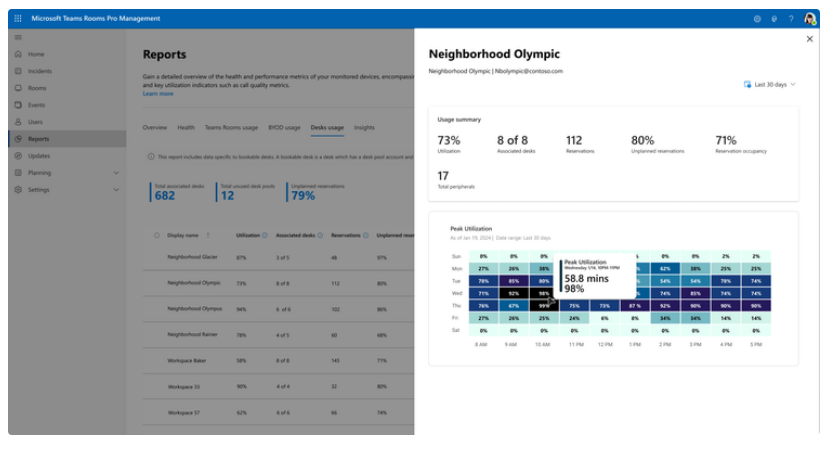Open the app launcher waffle icon
The image size is (830, 451).
(x=17, y=19)
